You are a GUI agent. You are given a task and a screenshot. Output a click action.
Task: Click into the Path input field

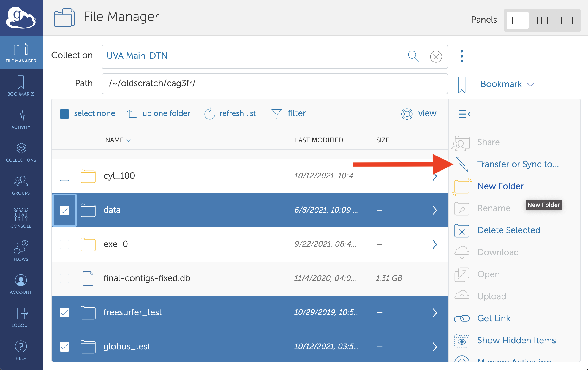point(274,83)
